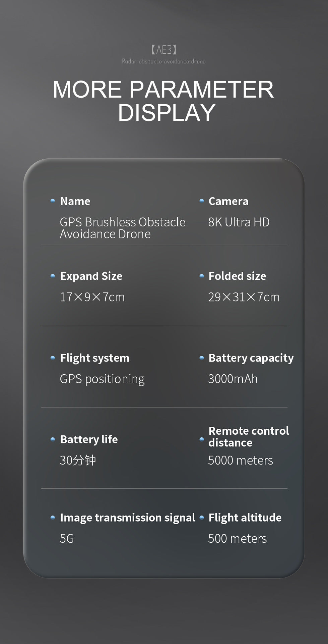Image resolution: width=328 pixels, height=644 pixels.
Task: Select the 500 meters altitude value
Action: click(237, 538)
